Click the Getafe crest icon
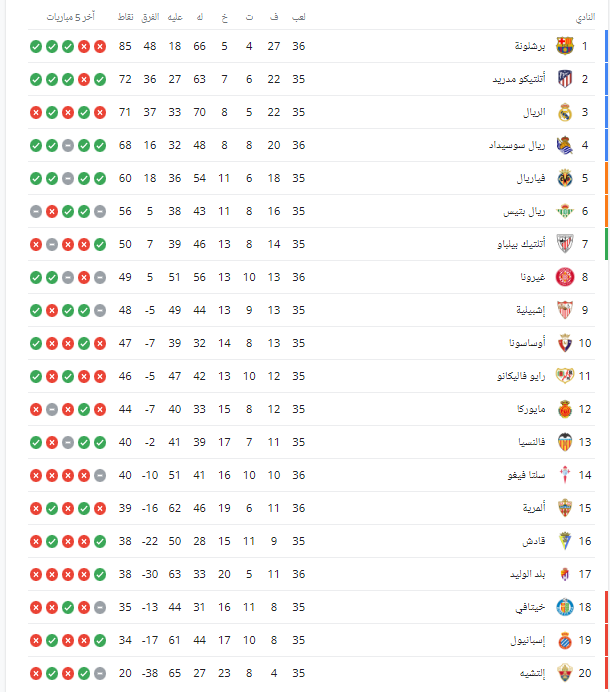Image resolution: width=610 pixels, height=692 pixels. (x=565, y=607)
